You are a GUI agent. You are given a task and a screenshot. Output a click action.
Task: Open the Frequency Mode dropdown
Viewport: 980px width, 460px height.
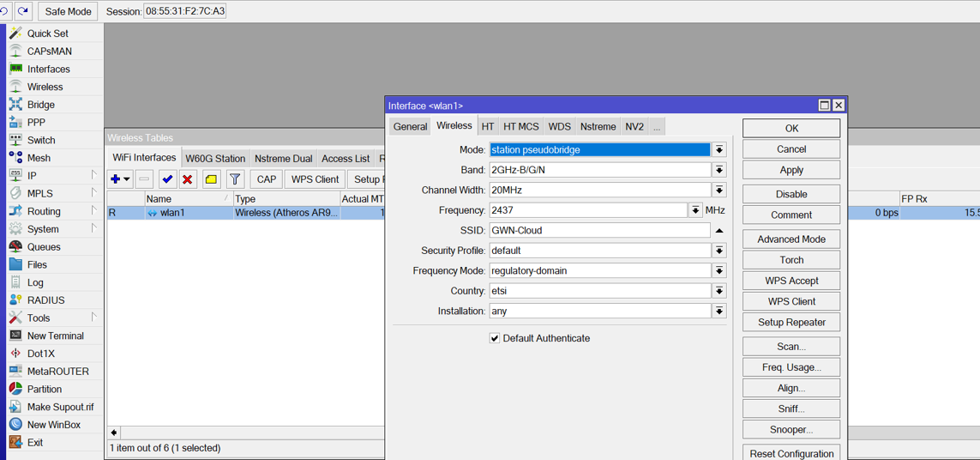(x=719, y=270)
